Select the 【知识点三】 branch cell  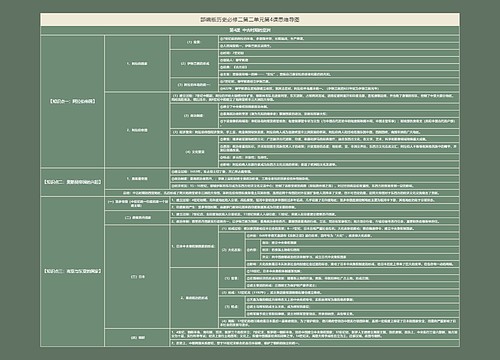pos(72,271)
